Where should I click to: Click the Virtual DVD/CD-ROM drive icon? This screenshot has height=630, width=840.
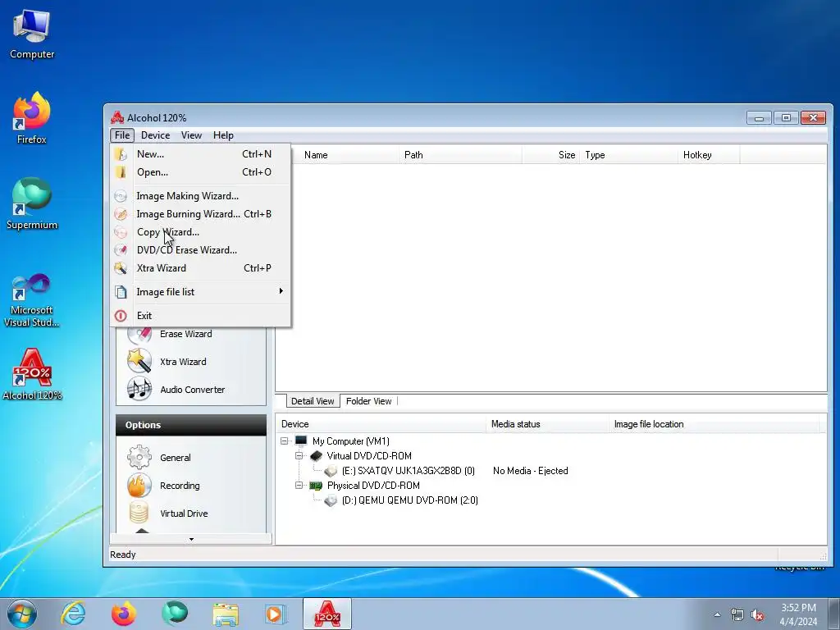[316, 456]
